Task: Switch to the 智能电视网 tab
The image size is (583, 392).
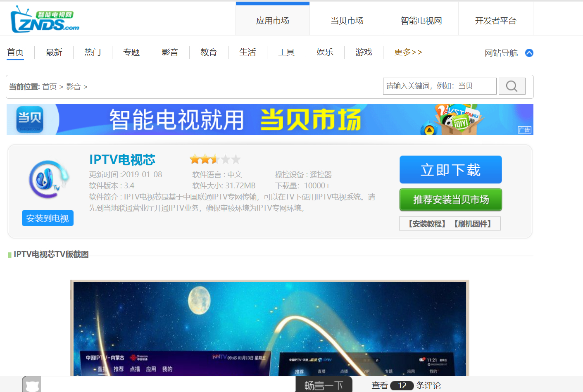Action: 421,21
